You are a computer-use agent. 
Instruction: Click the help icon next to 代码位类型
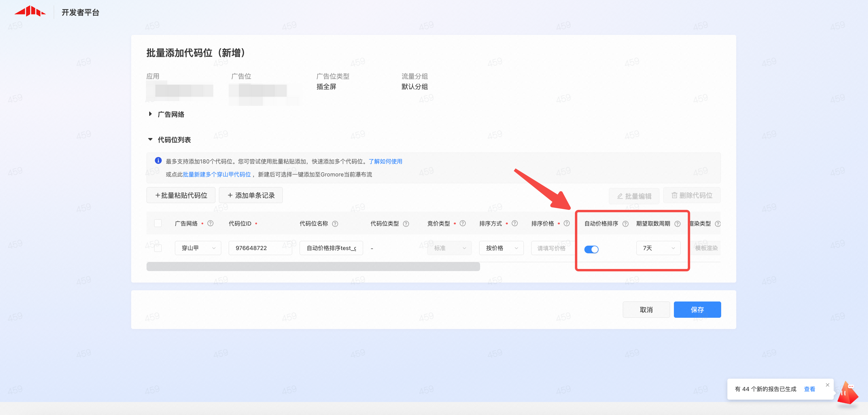coord(406,223)
